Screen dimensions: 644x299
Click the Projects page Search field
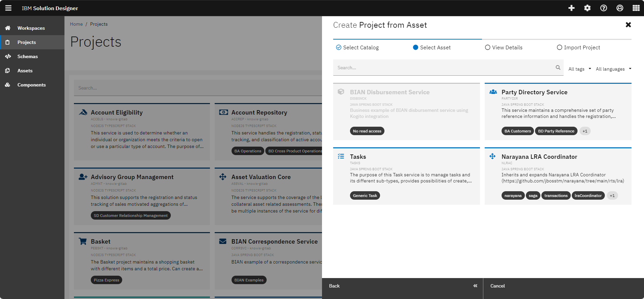pos(198,88)
